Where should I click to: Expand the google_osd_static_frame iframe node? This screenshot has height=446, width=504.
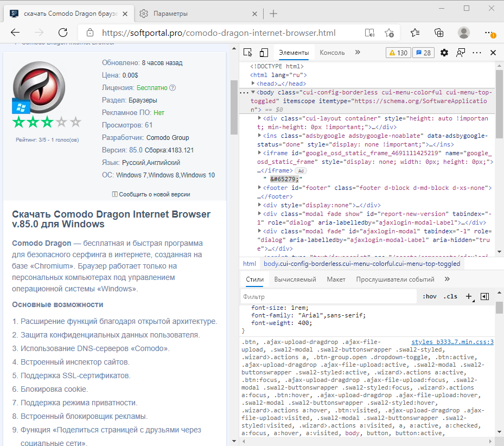point(259,153)
